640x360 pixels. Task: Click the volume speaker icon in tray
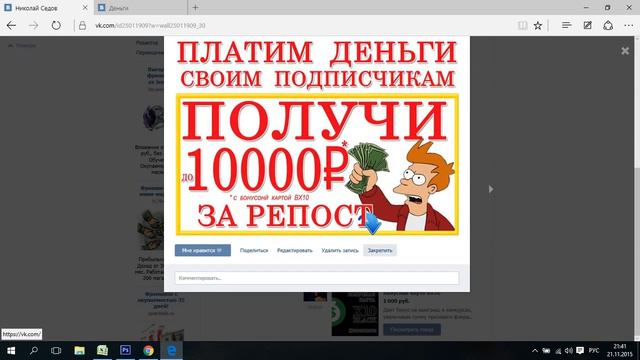coord(569,351)
